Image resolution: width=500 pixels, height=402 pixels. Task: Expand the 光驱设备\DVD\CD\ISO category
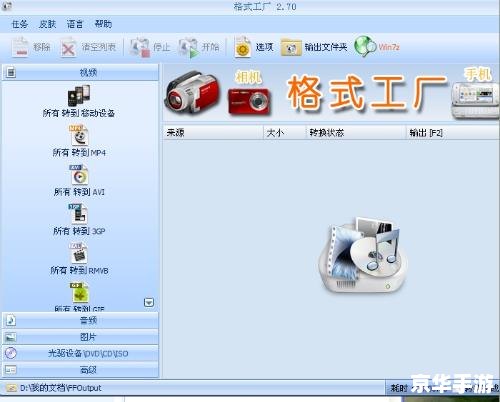click(80, 353)
